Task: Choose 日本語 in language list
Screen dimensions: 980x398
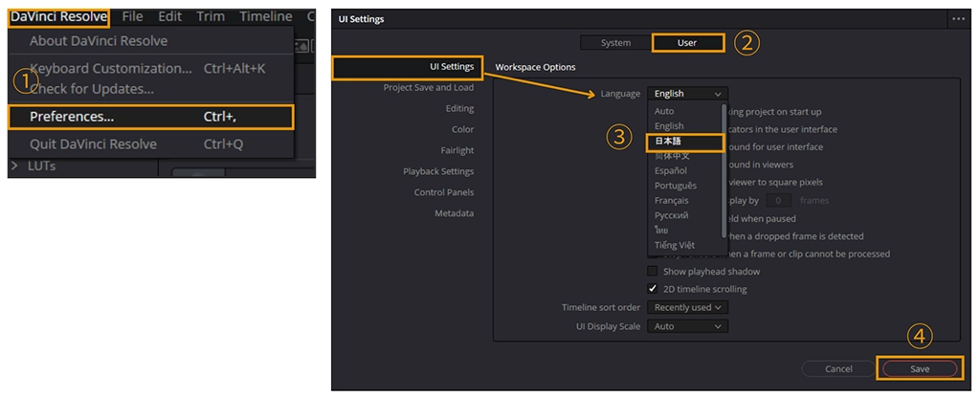Action: (x=684, y=142)
